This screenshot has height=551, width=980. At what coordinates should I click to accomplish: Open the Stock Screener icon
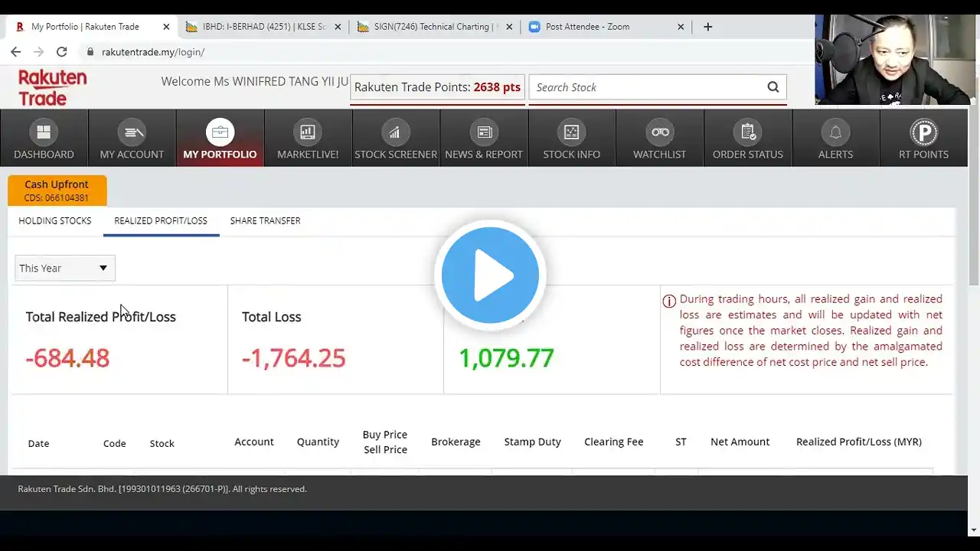coord(395,132)
